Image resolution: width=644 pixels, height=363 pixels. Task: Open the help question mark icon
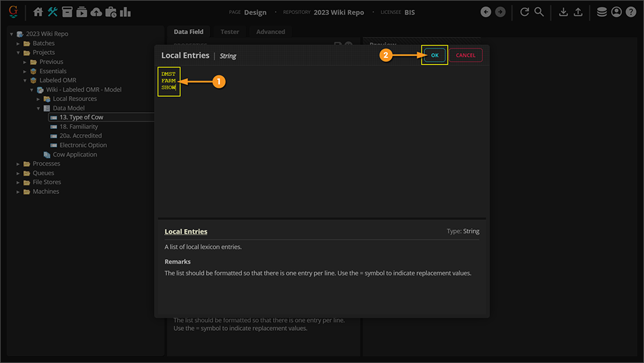click(631, 12)
